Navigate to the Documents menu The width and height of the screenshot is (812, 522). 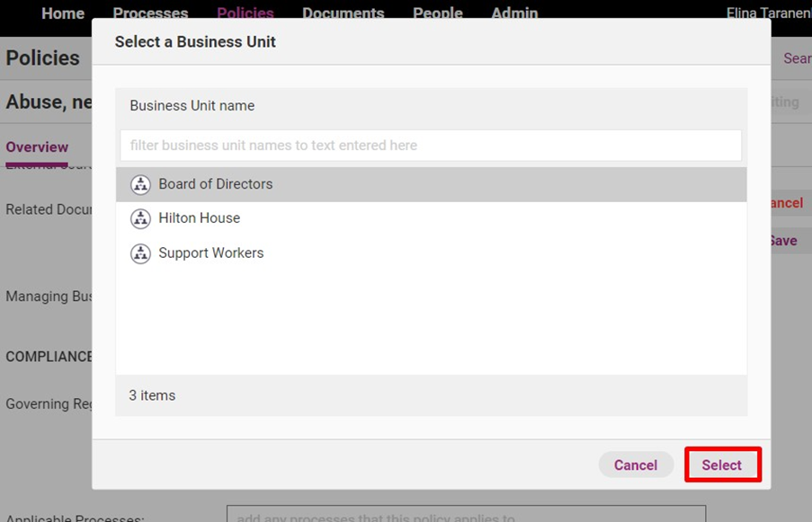[x=344, y=13]
